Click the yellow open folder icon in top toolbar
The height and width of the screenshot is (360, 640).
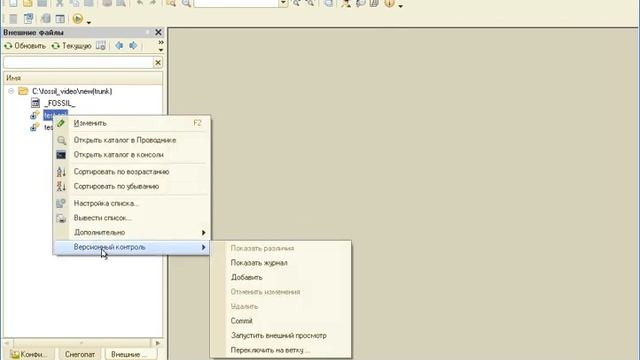(27, 3)
